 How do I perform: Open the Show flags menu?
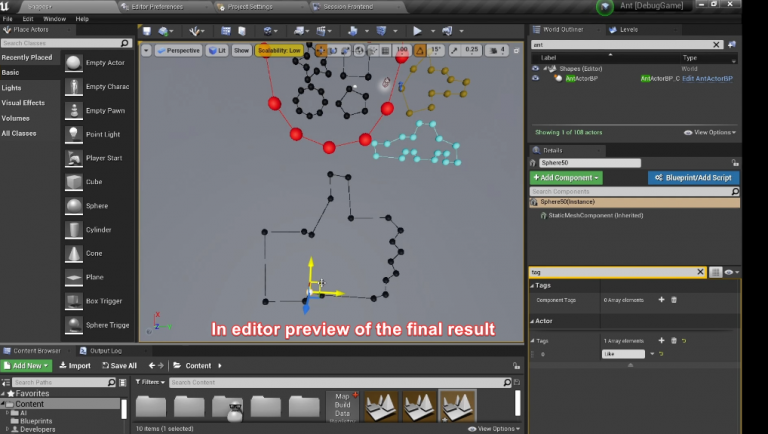(x=241, y=50)
